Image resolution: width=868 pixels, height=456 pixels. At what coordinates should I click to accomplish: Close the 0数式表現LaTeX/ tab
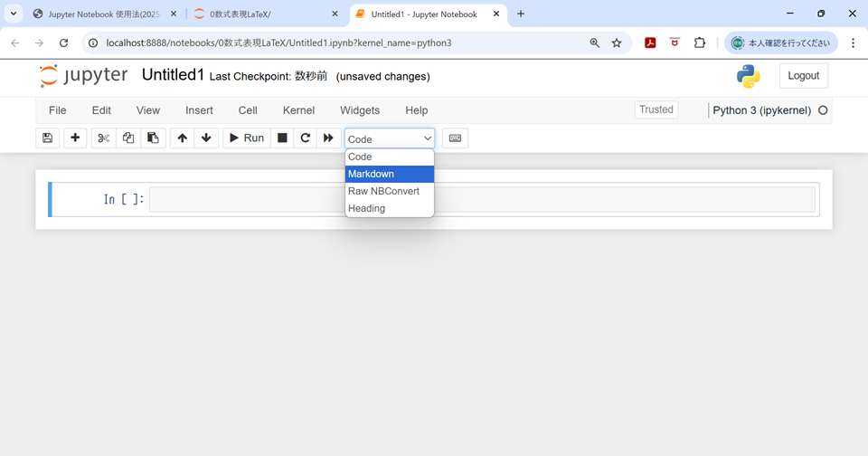tap(335, 14)
